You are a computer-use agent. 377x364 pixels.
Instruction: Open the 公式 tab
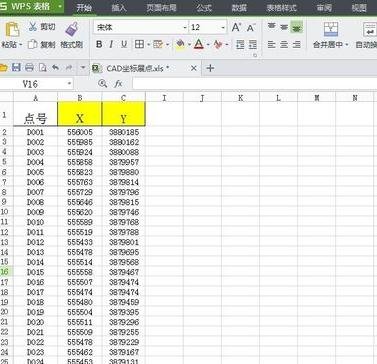[204, 8]
